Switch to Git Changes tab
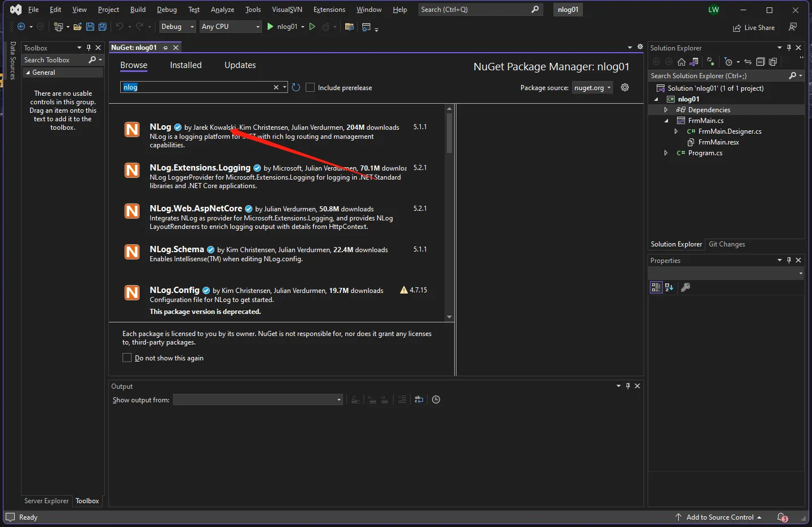 pos(727,244)
